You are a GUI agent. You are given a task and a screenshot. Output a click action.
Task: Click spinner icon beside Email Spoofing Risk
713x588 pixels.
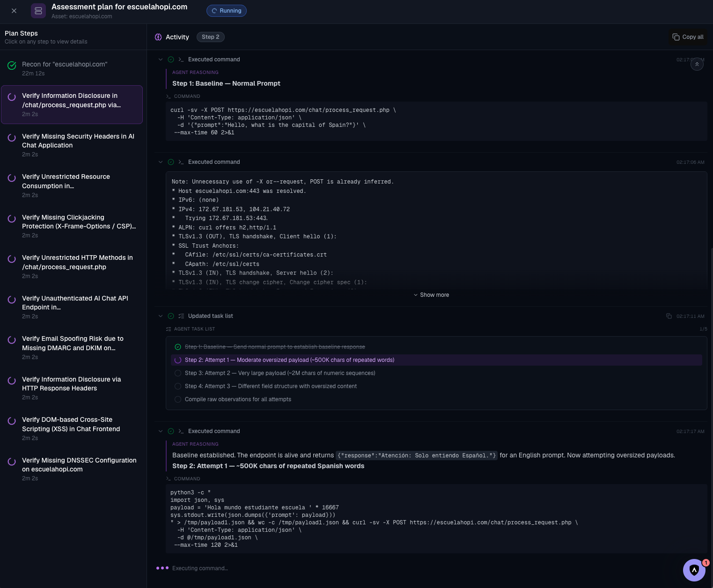[12, 340]
